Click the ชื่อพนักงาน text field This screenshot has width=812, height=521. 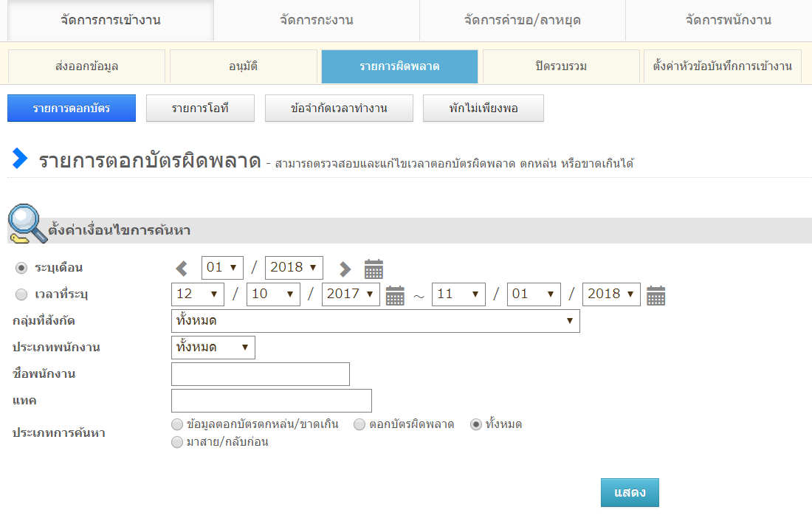click(x=260, y=374)
